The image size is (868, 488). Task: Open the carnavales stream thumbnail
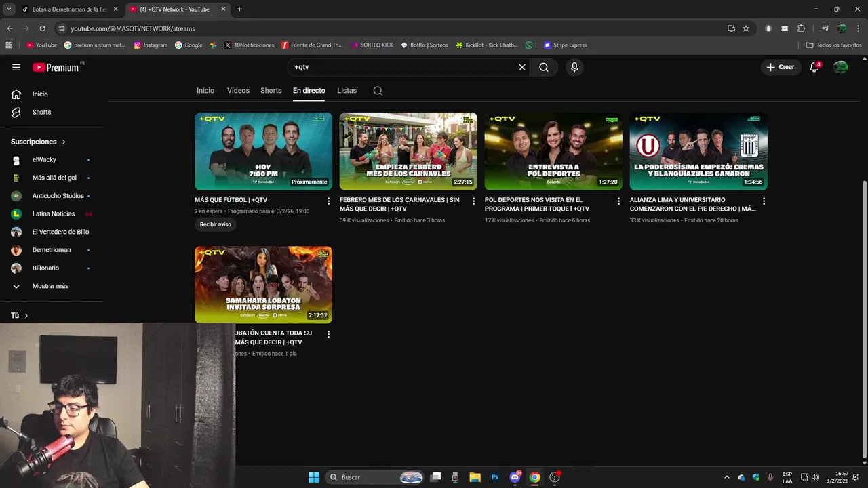[x=408, y=151]
